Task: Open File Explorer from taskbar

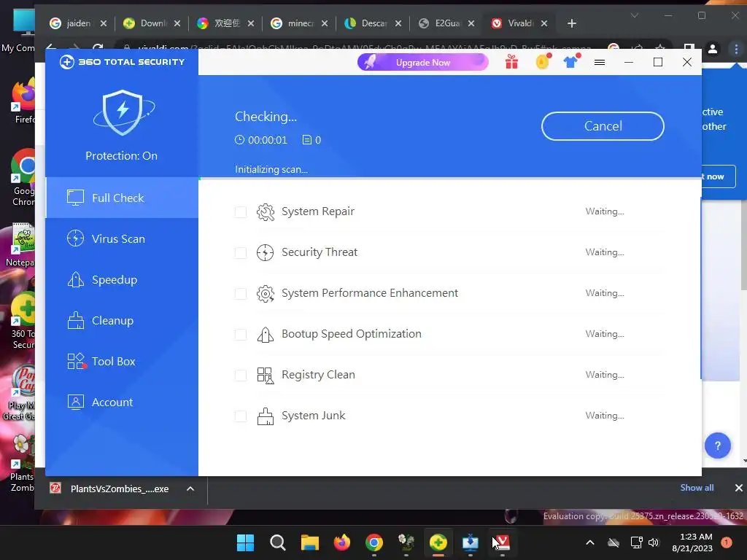Action: click(309, 542)
